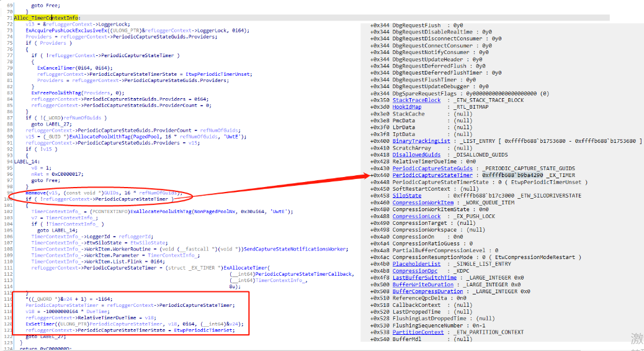Open the PlaceholderList link

pos(416,264)
